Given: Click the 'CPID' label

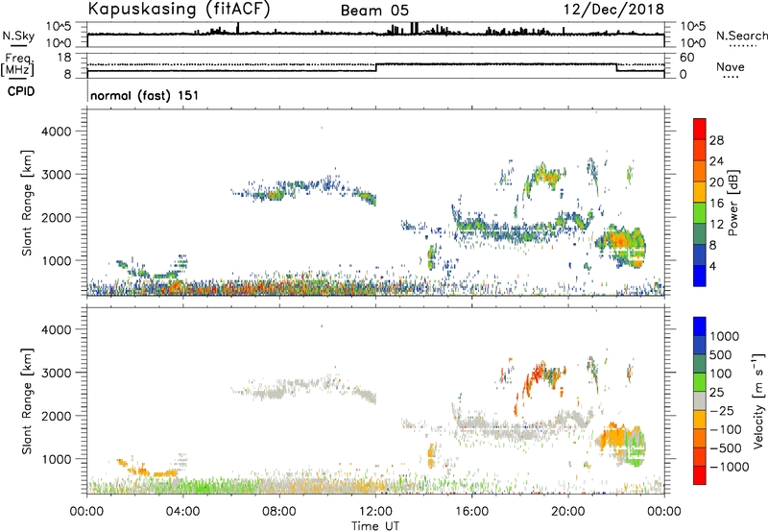Looking at the screenshot, I should click(x=21, y=91).
